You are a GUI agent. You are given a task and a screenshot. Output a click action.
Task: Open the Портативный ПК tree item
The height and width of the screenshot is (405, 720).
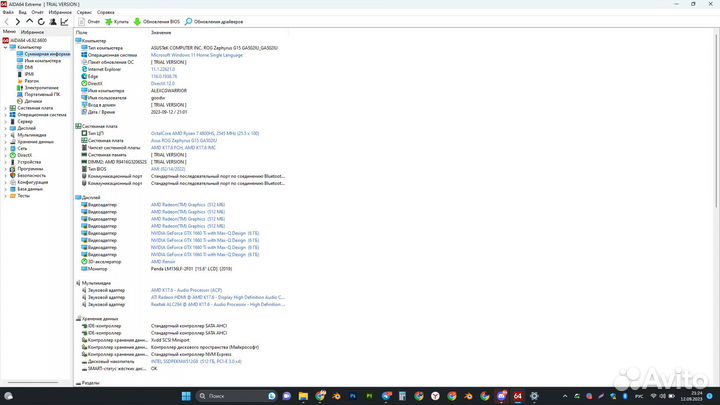(42, 94)
